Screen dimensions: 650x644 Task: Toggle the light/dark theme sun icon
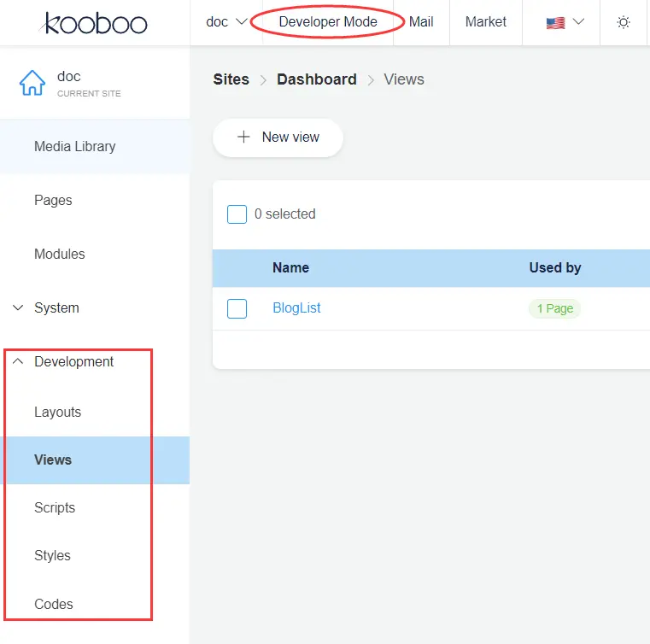pos(624,22)
